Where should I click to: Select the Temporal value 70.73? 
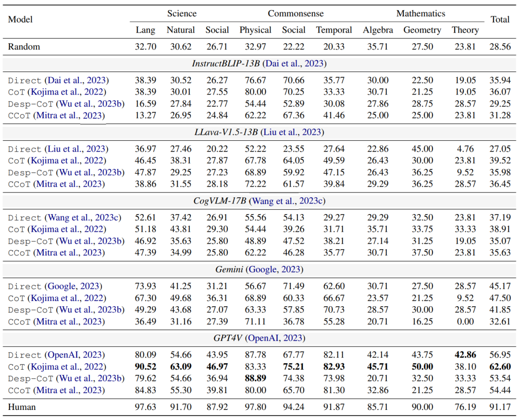coord(334,310)
